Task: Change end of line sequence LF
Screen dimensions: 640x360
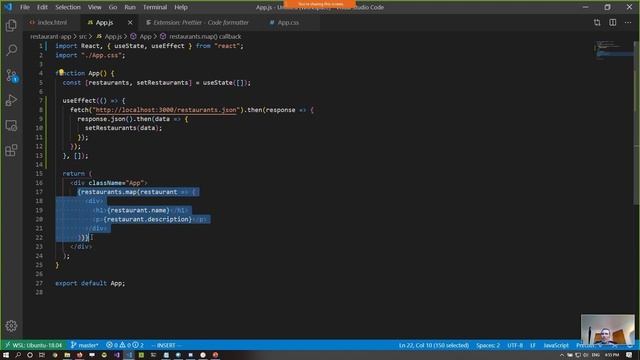Action: tap(533, 345)
